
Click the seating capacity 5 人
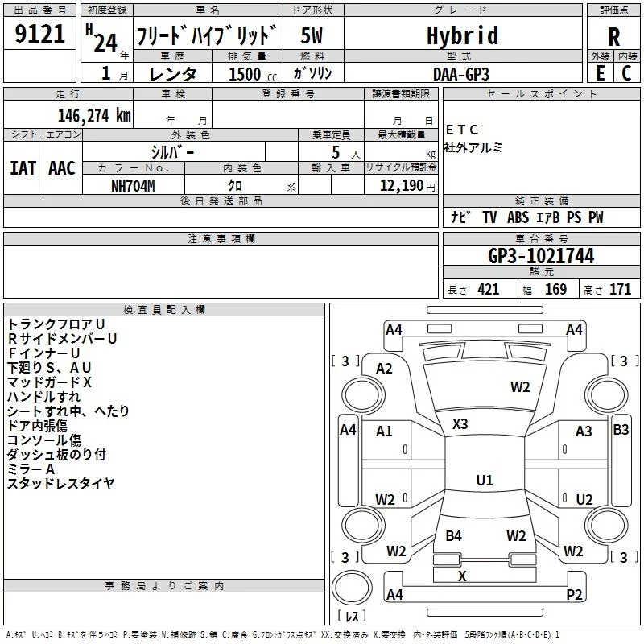pyautogui.click(x=346, y=153)
